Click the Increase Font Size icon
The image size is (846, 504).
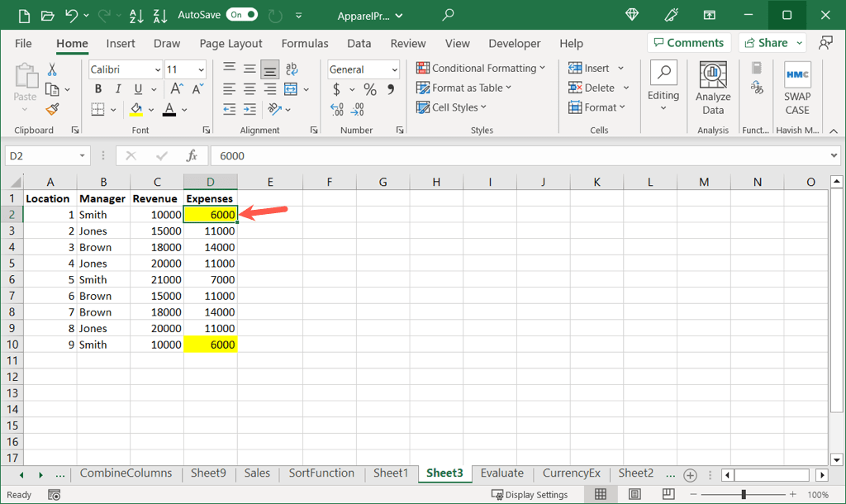click(176, 89)
